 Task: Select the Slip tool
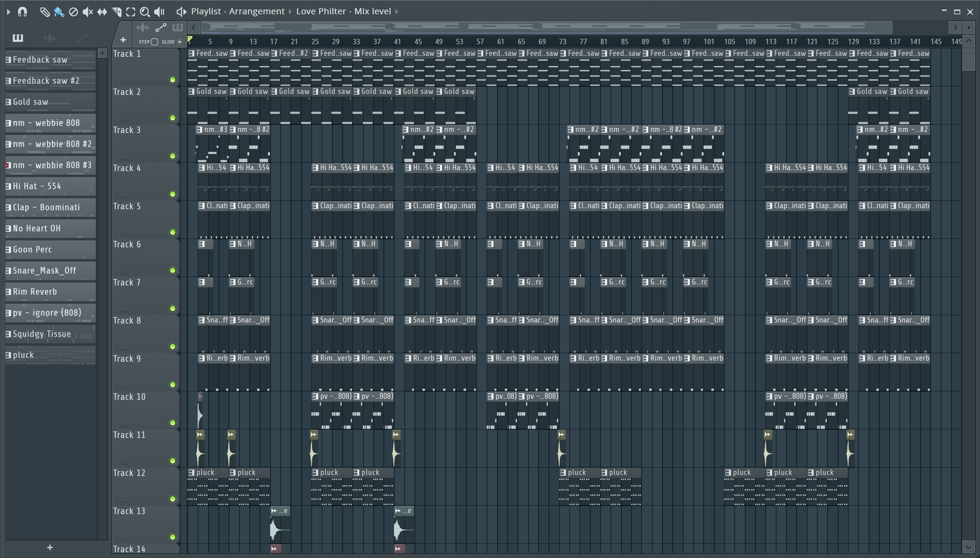102,12
